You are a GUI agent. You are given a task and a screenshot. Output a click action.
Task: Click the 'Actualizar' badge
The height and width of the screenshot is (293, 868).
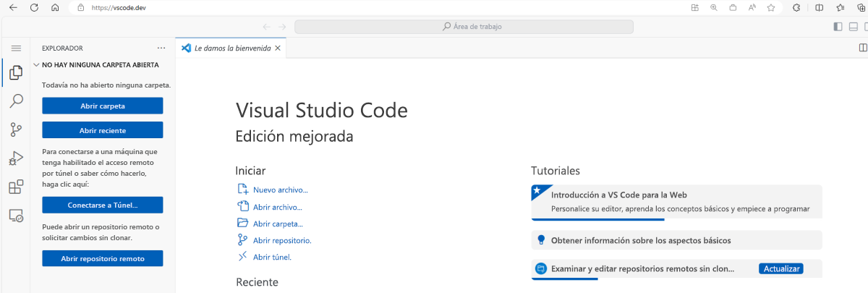[781, 268]
